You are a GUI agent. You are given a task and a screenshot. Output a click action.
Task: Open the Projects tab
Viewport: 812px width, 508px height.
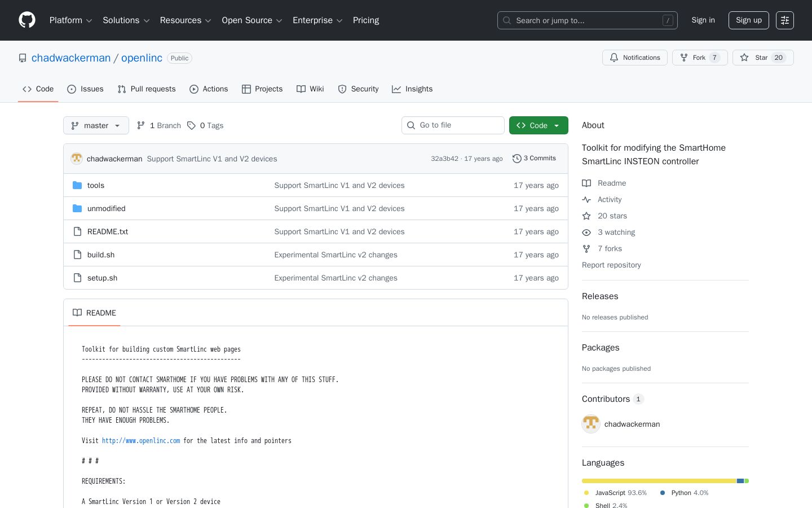(262, 89)
